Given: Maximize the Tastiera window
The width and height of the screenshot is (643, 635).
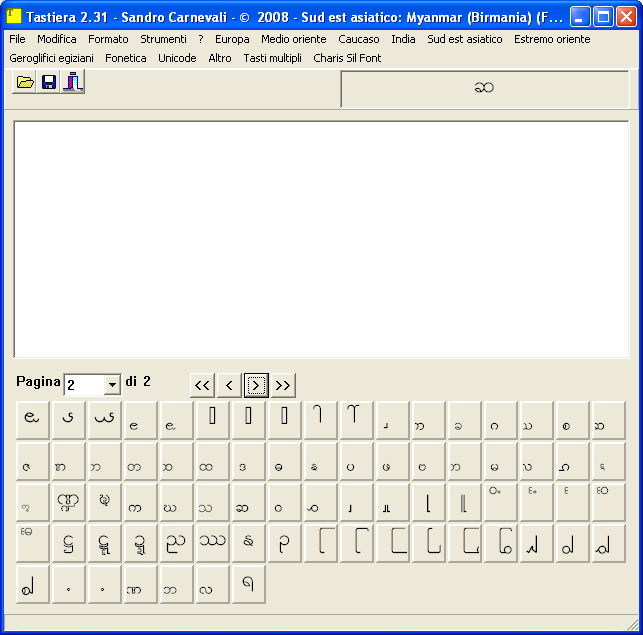Looking at the screenshot, I should coord(603,17).
